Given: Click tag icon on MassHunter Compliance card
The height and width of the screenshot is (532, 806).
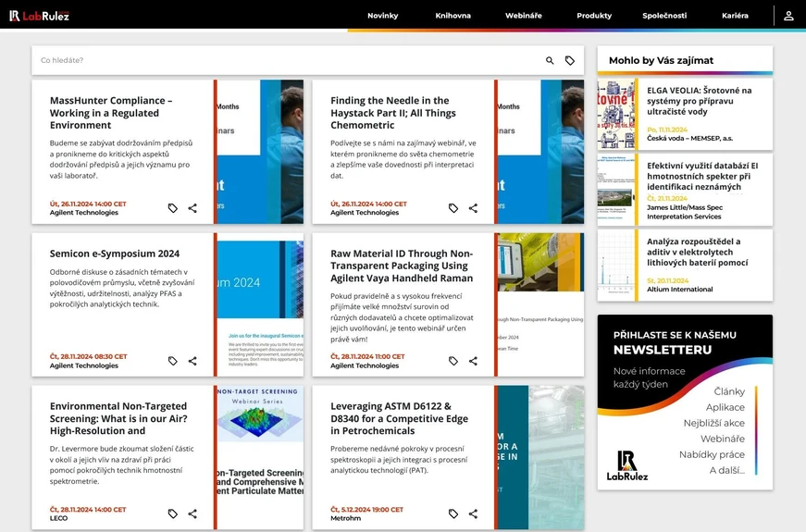Looking at the screenshot, I should pos(173,208).
